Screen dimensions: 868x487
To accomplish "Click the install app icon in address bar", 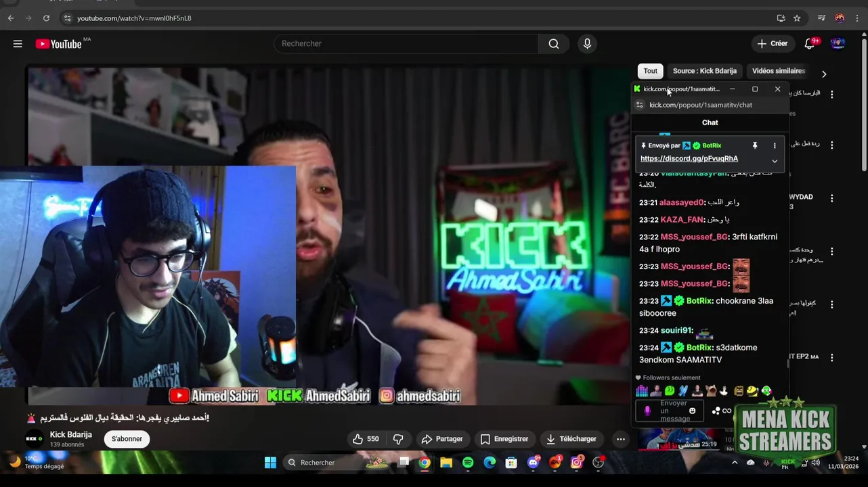I will [x=781, y=18].
